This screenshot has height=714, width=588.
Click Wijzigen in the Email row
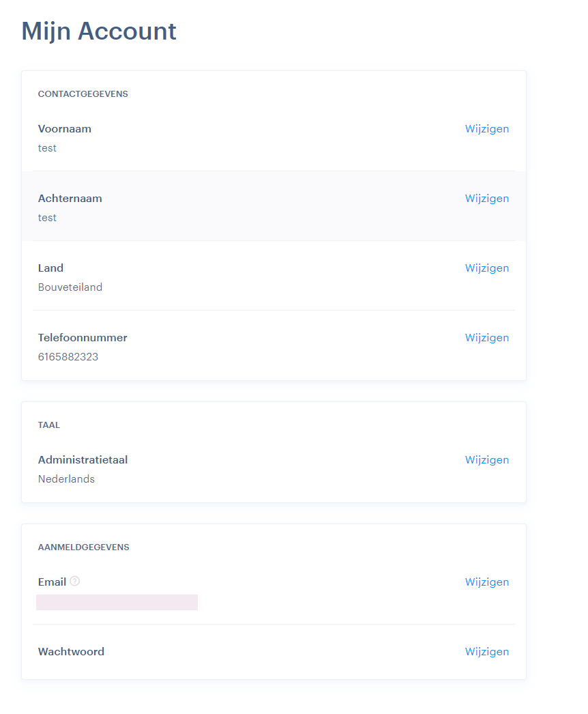point(486,582)
